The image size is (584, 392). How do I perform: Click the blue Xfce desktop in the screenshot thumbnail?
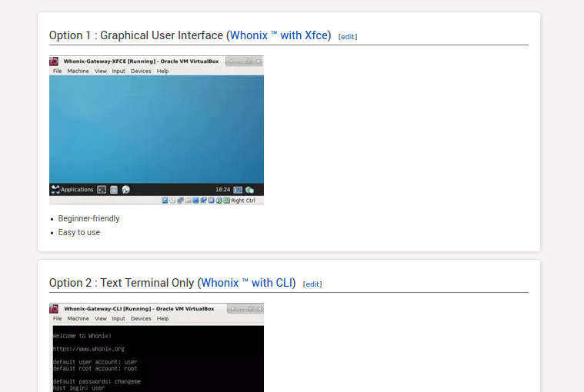pyautogui.click(x=156, y=129)
